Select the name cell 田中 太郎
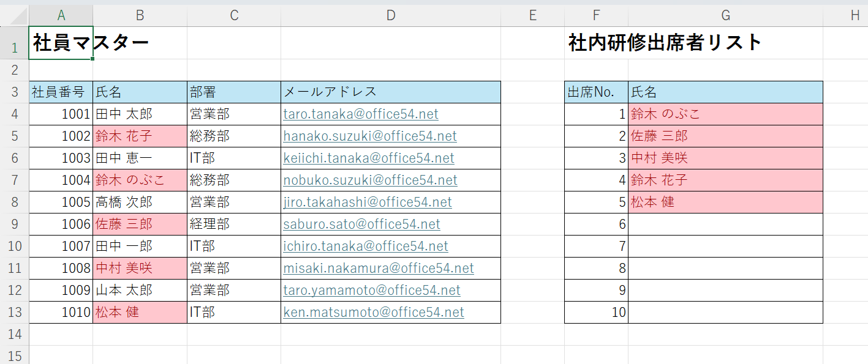Viewport: 868px width, 364px height. [140, 114]
